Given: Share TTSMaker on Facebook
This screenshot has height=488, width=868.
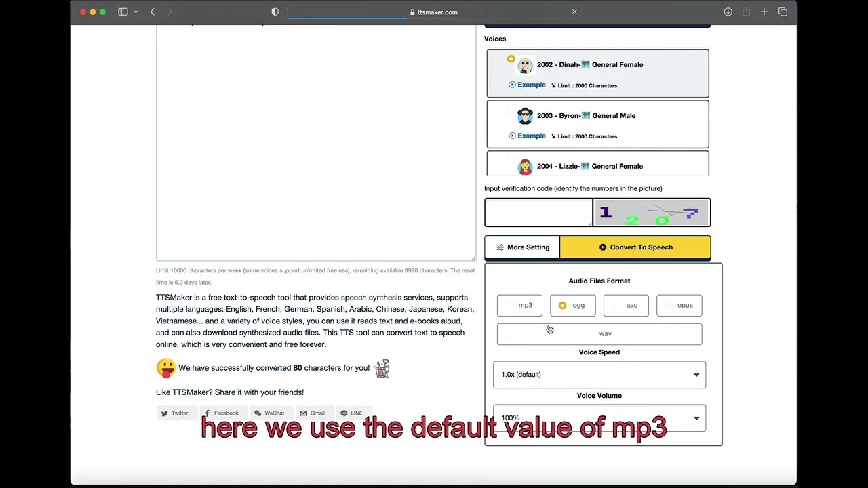Looking at the screenshot, I should point(224,413).
